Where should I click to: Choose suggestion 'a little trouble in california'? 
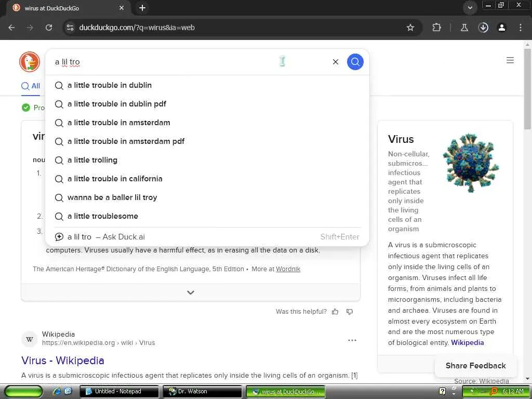[x=207, y=179]
